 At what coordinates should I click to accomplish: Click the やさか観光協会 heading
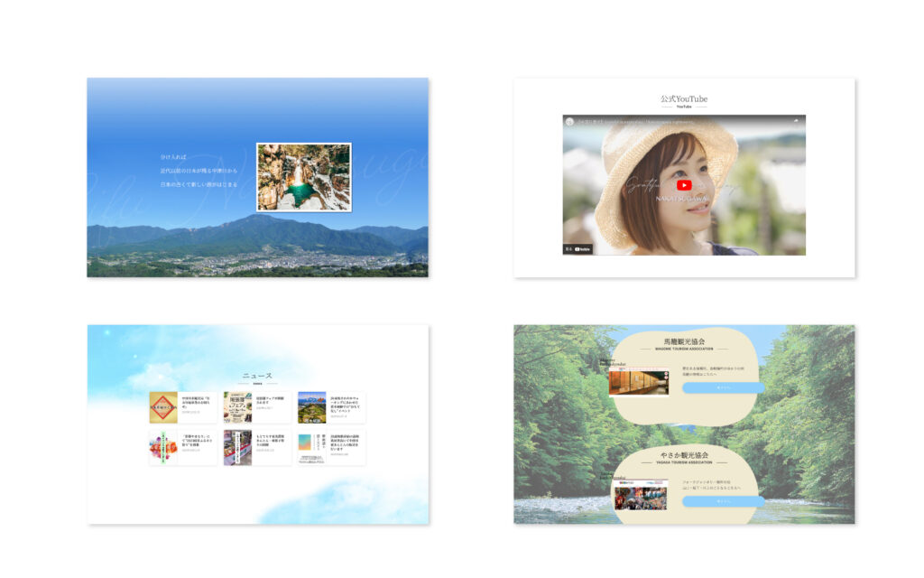(x=684, y=454)
